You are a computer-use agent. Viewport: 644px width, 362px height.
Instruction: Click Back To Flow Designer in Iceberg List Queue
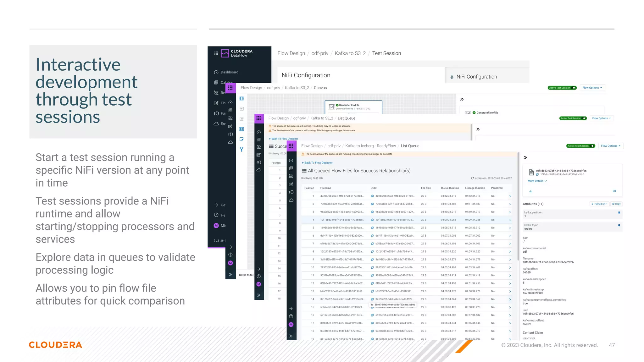(x=317, y=163)
